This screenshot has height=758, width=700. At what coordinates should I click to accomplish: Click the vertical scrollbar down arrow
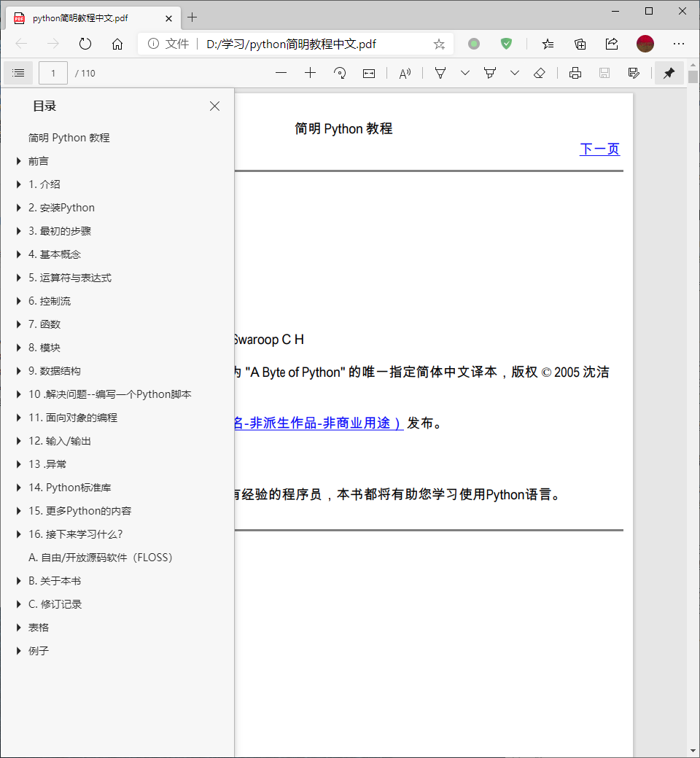click(693, 751)
